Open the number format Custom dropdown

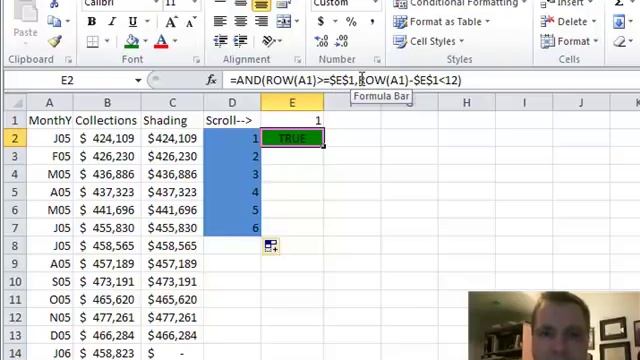tap(375, 3)
